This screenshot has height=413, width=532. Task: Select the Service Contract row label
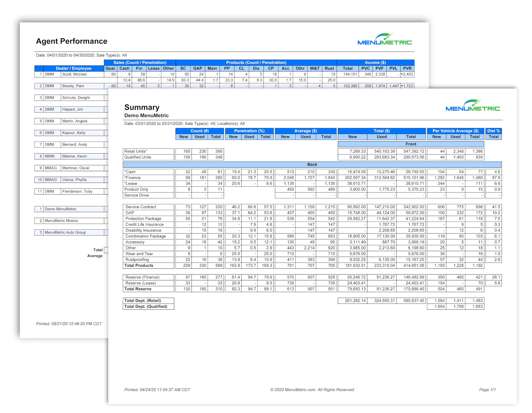click(x=141, y=207)
